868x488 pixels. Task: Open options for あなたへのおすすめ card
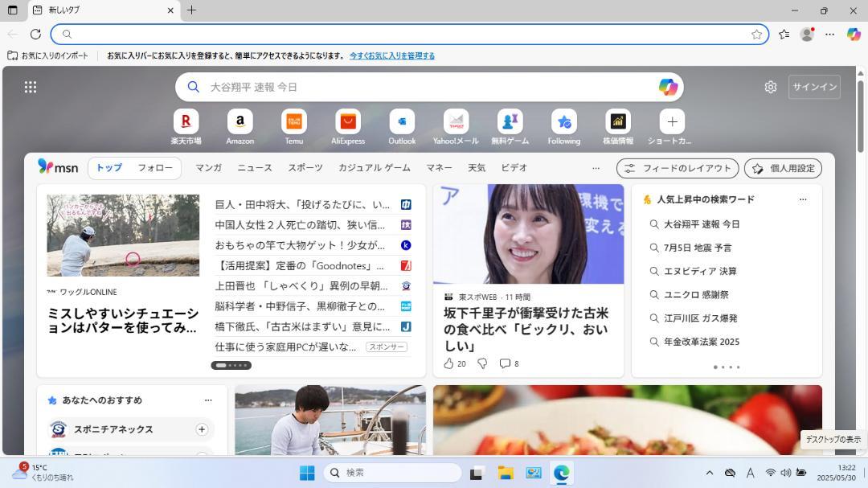pos(208,400)
